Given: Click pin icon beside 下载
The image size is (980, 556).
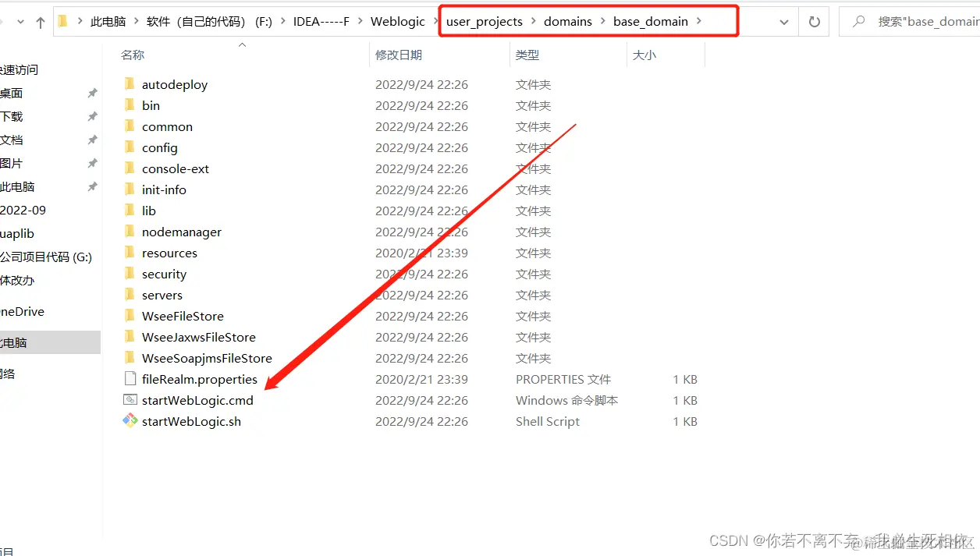Looking at the screenshot, I should point(92,116).
